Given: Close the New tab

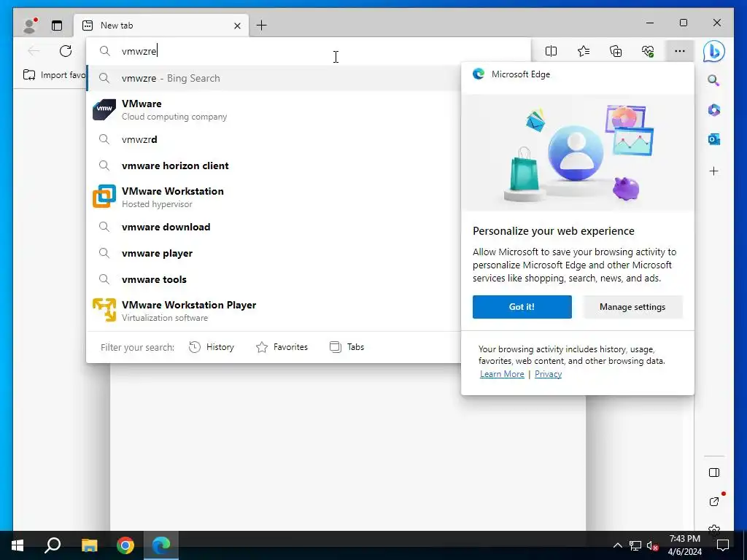Looking at the screenshot, I should pyautogui.click(x=237, y=26).
